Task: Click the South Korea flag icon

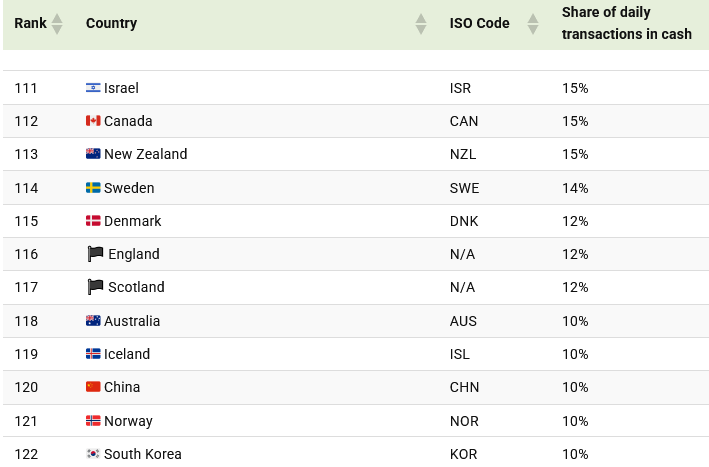Action: coord(93,454)
